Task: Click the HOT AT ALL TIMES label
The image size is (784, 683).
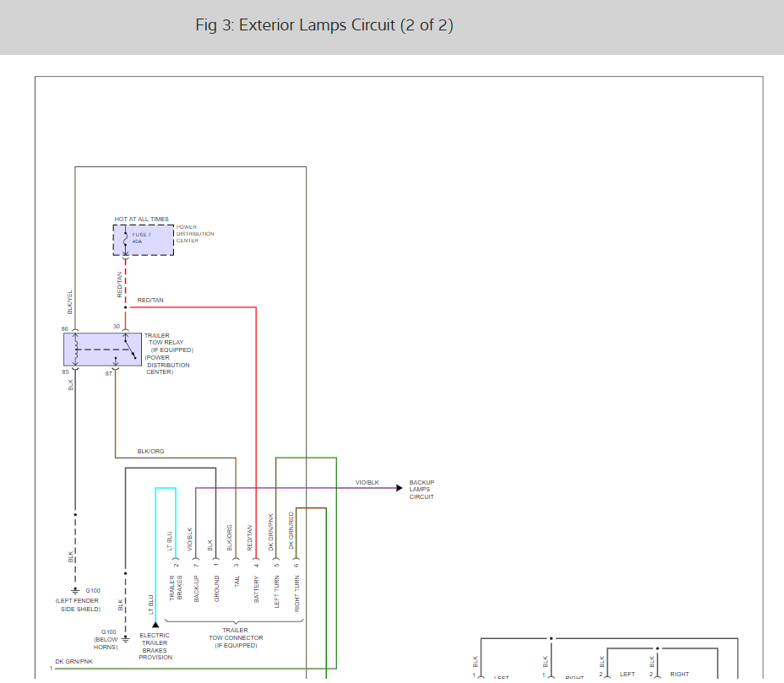Action: (x=141, y=219)
